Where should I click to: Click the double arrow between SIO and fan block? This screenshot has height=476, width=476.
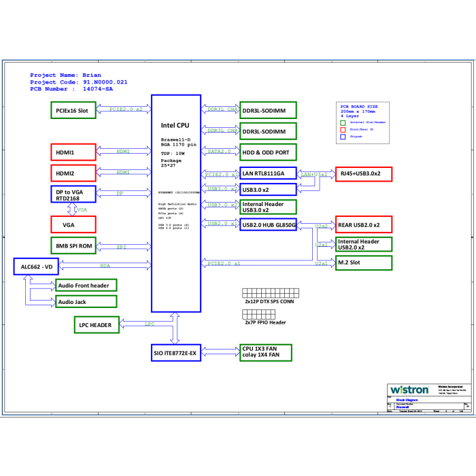220,352
